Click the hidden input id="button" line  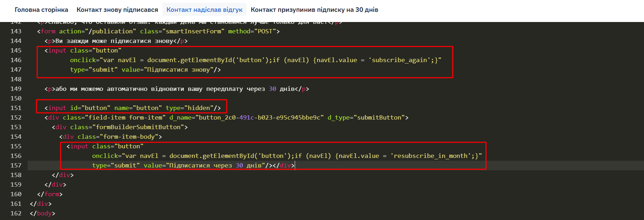132,108
